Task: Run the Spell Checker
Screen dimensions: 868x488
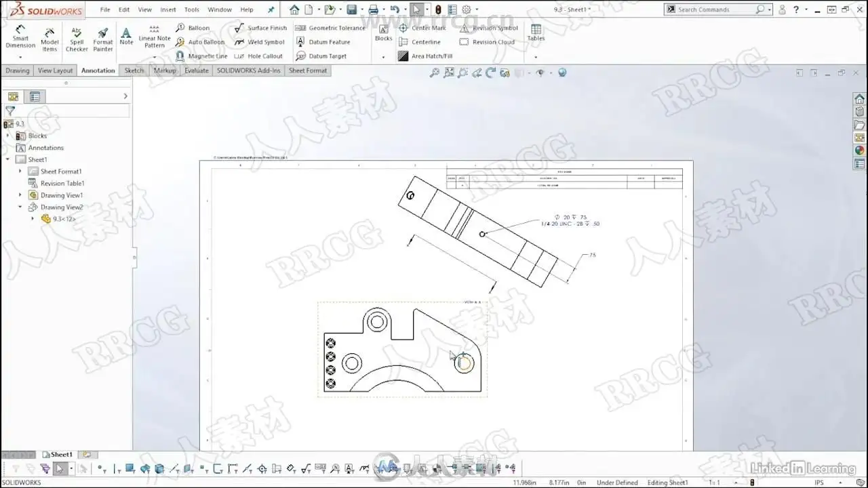Action: (77, 39)
